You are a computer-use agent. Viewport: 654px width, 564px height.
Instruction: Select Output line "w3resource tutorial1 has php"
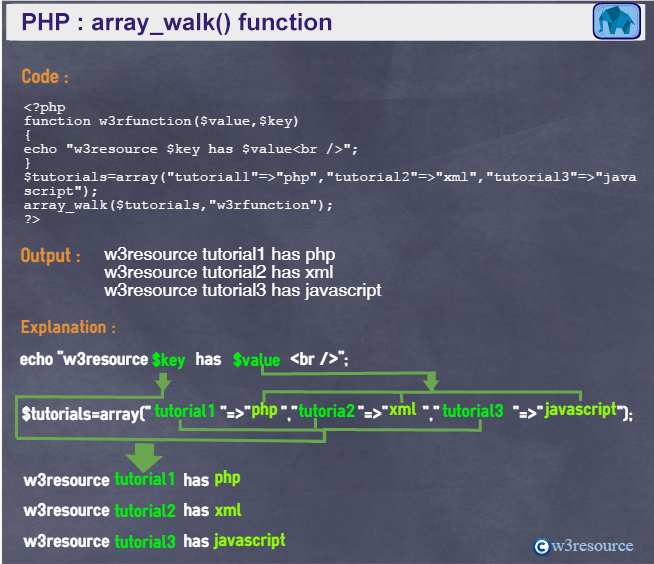pyautogui.click(x=220, y=254)
